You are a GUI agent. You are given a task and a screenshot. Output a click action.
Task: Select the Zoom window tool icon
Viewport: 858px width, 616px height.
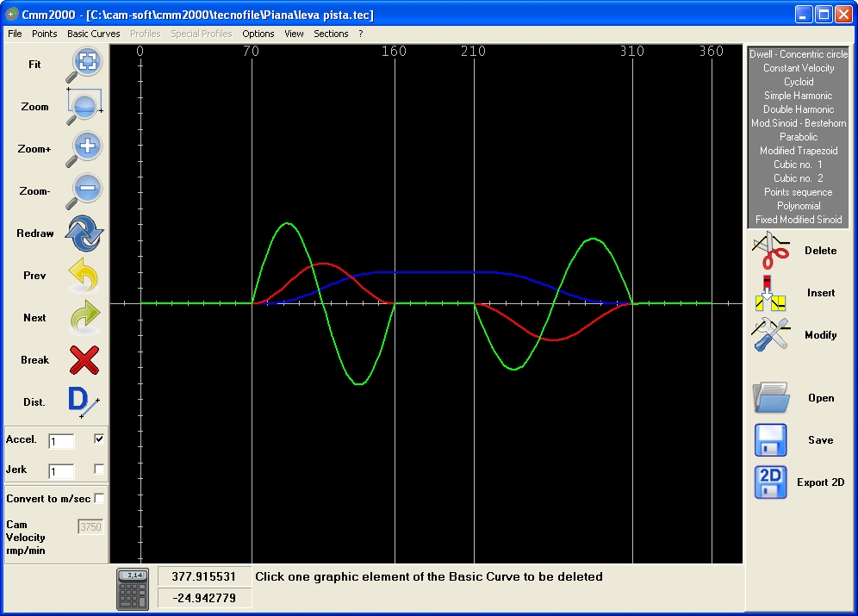(84, 107)
